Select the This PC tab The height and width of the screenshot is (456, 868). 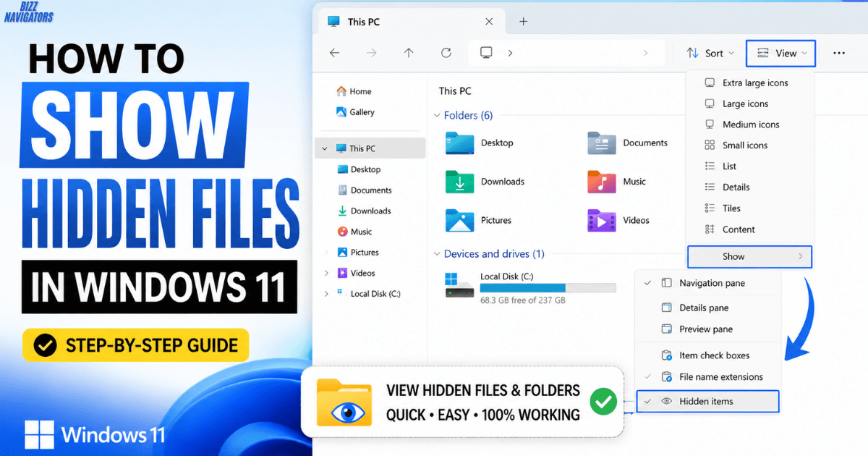click(x=412, y=22)
